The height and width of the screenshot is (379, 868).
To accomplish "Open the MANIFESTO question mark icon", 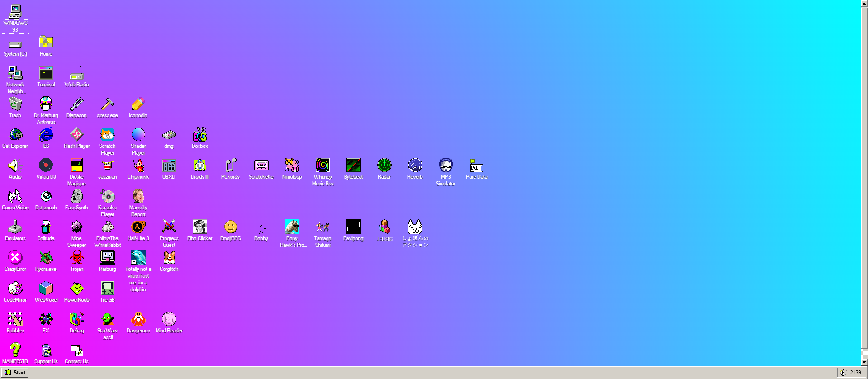I will click(x=15, y=350).
